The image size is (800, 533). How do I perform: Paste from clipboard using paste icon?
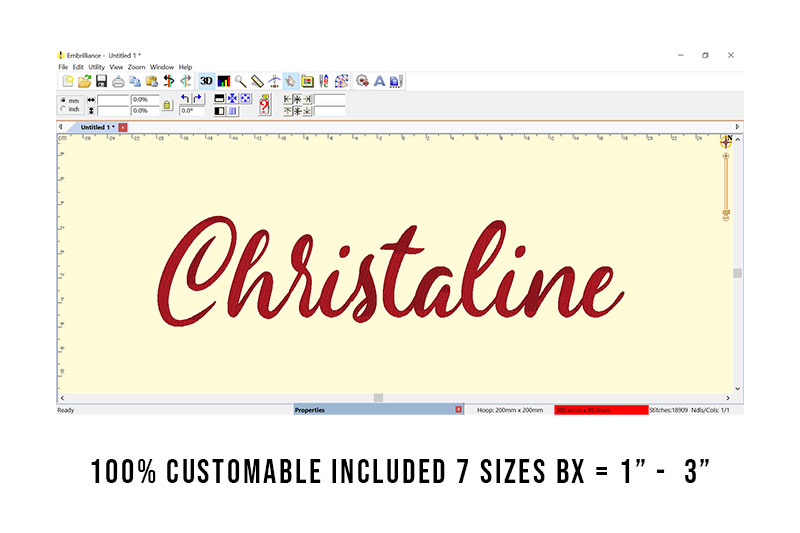(x=152, y=81)
